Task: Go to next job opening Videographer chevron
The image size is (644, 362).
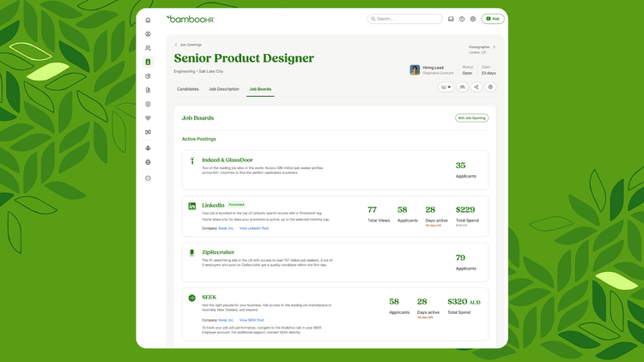Action: tap(494, 47)
